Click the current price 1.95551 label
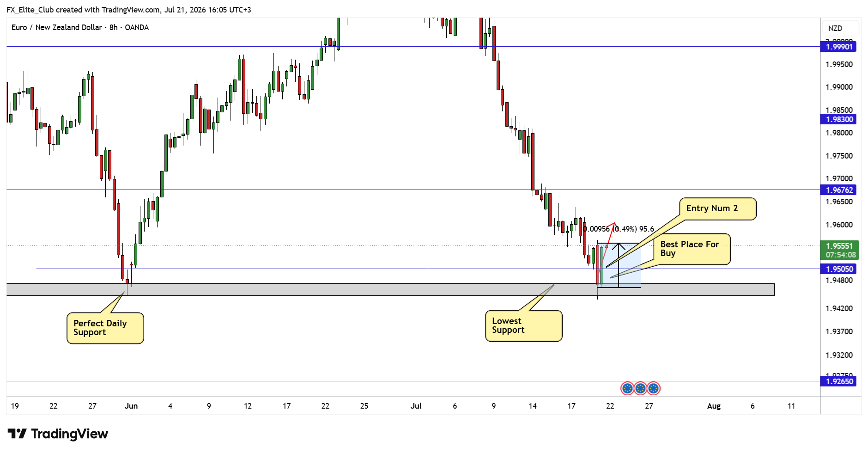This screenshot has height=453, width=868. pos(840,250)
